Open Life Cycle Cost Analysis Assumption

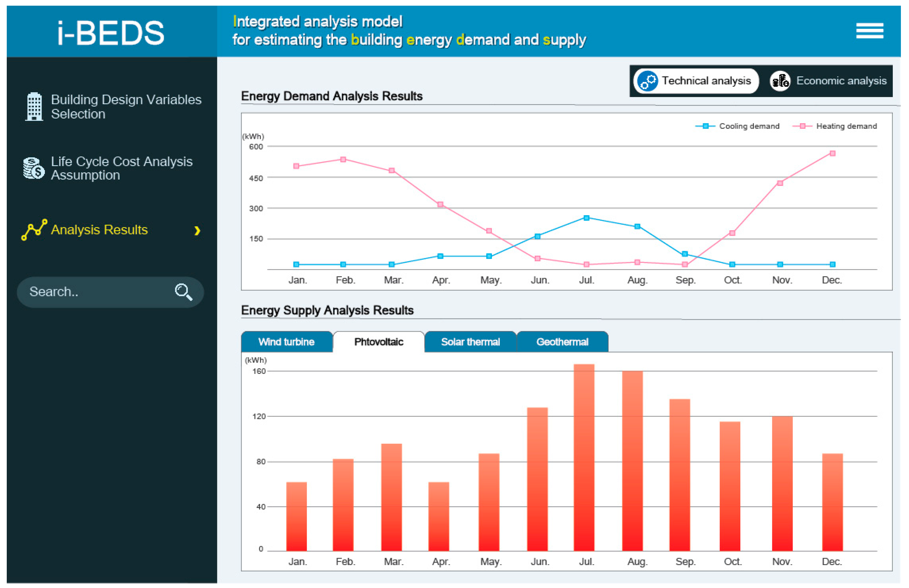tap(121, 168)
